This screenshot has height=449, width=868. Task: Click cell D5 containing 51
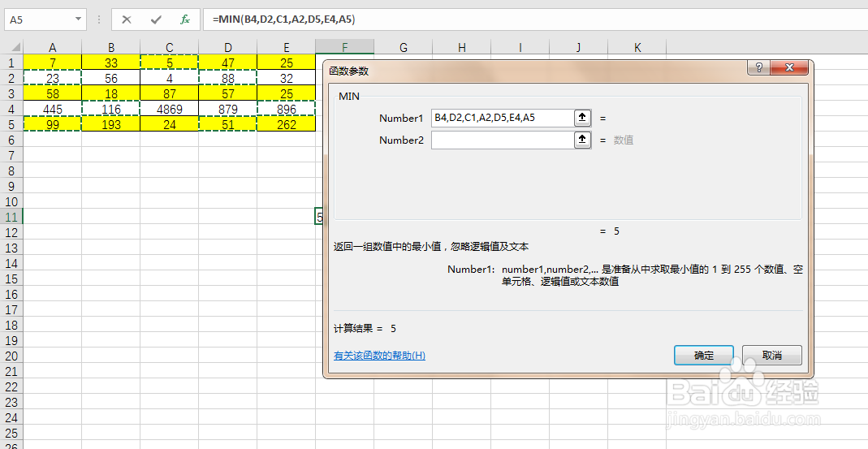(228, 124)
